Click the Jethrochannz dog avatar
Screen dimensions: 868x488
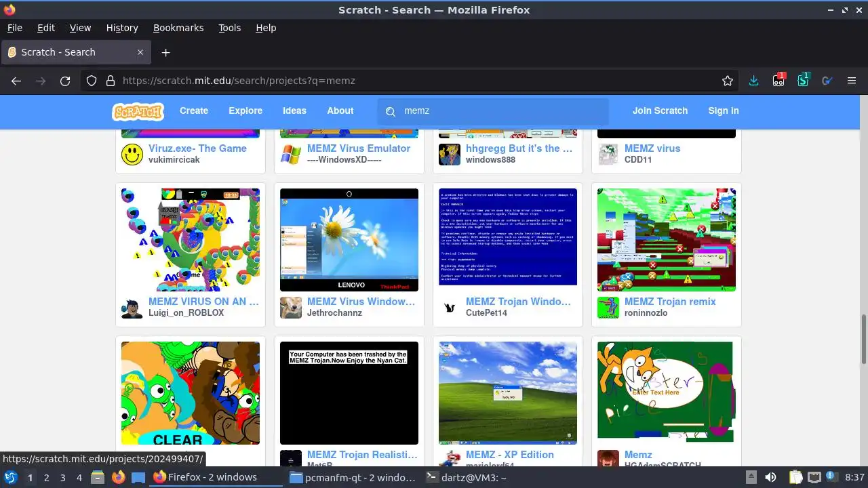[x=291, y=307]
